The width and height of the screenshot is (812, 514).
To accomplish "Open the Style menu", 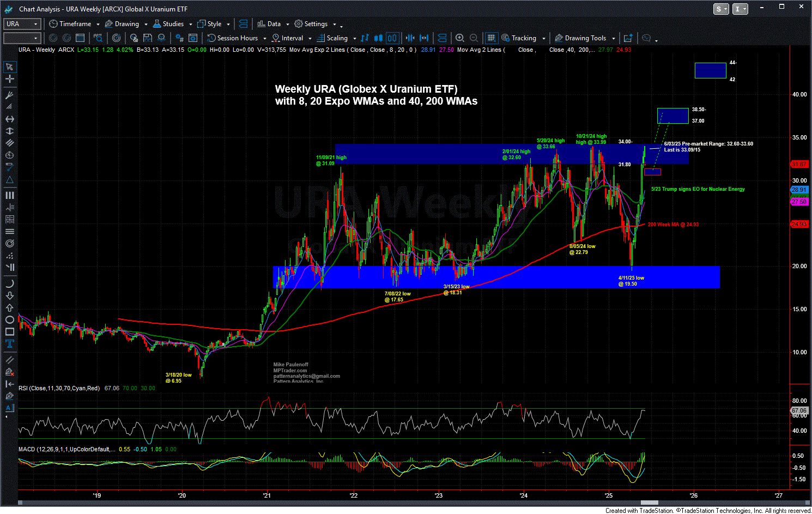I will tap(210, 24).
